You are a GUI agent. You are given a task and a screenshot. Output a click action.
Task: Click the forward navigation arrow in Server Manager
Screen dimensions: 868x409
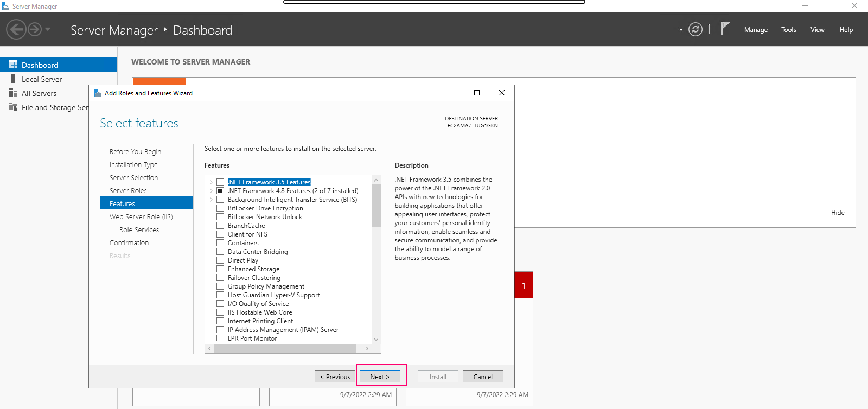[35, 29]
